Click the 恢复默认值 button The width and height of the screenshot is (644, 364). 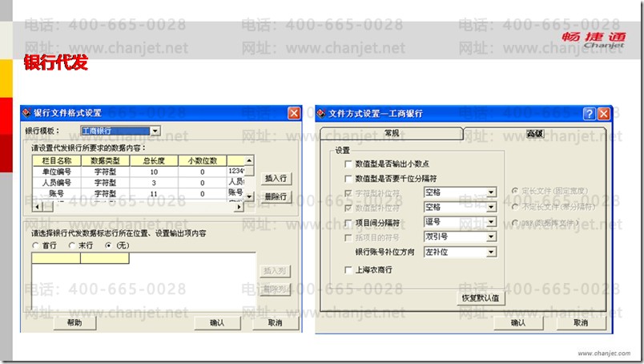point(481,297)
